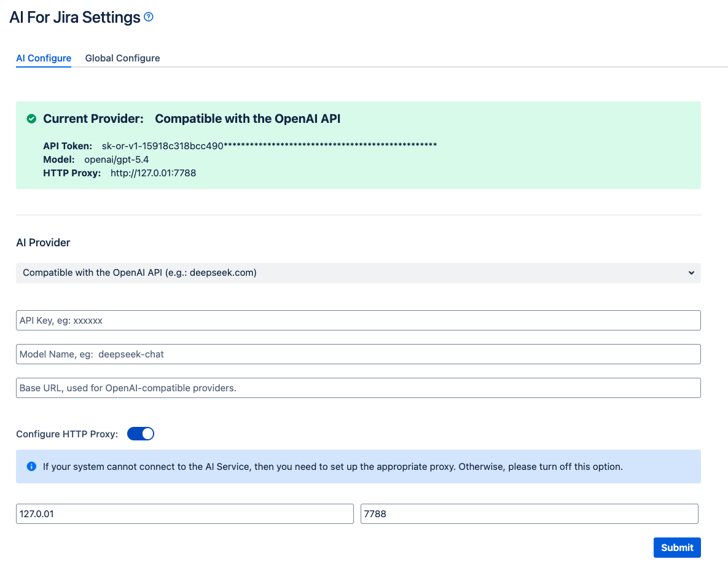Screen dimensions: 728x578
Task: Click the proxy host field showing 127.0.01
Action: point(185,514)
